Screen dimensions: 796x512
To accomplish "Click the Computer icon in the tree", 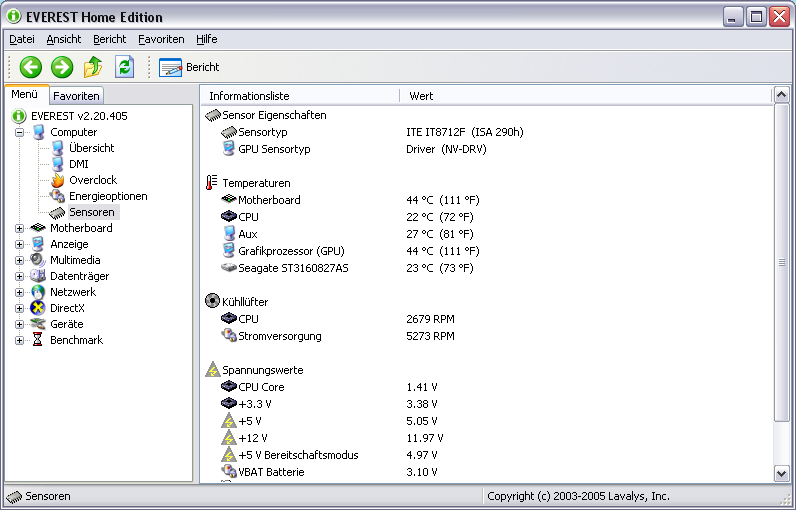I will pyautogui.click(x=38, y=132).
